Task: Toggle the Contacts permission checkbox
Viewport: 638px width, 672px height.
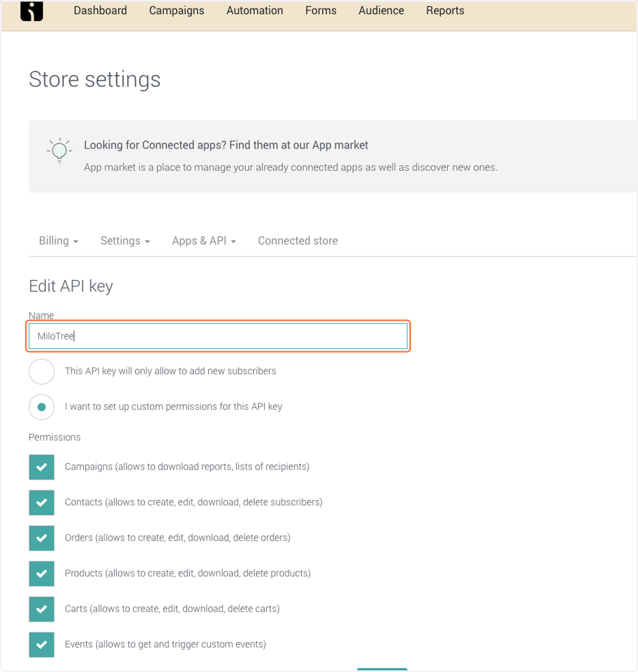Action: click(41, 503)
